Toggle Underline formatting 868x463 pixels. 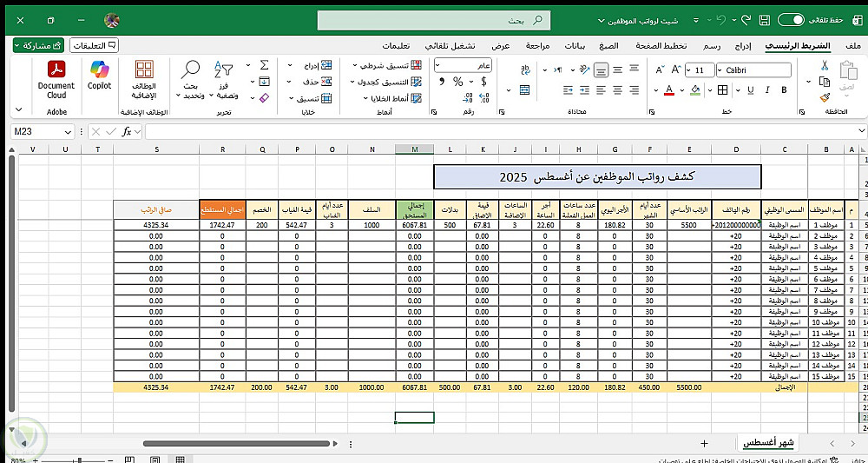click(751, 89)
